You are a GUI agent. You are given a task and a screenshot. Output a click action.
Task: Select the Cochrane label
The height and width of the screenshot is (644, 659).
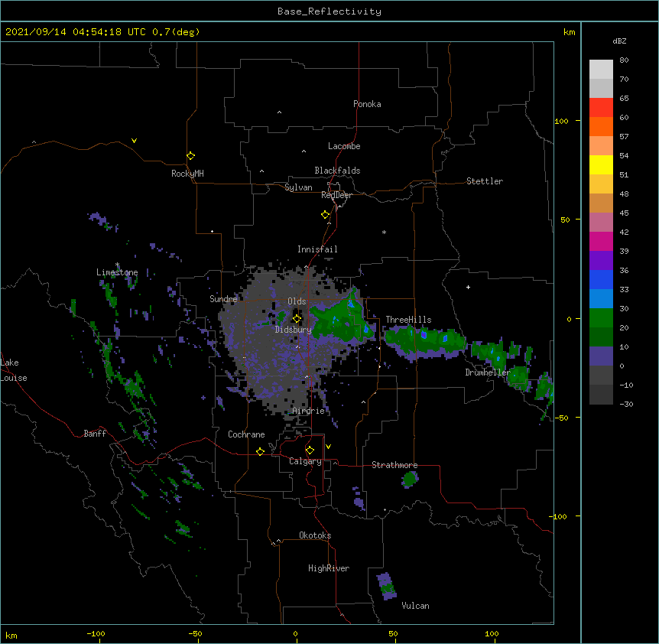coord(246,434)
